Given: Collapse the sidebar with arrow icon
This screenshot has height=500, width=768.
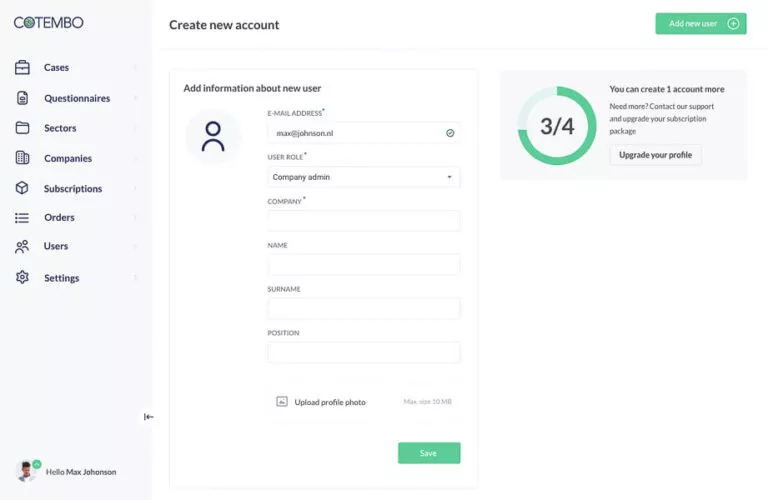Looking at the screenshot, I should coord(148,417).
